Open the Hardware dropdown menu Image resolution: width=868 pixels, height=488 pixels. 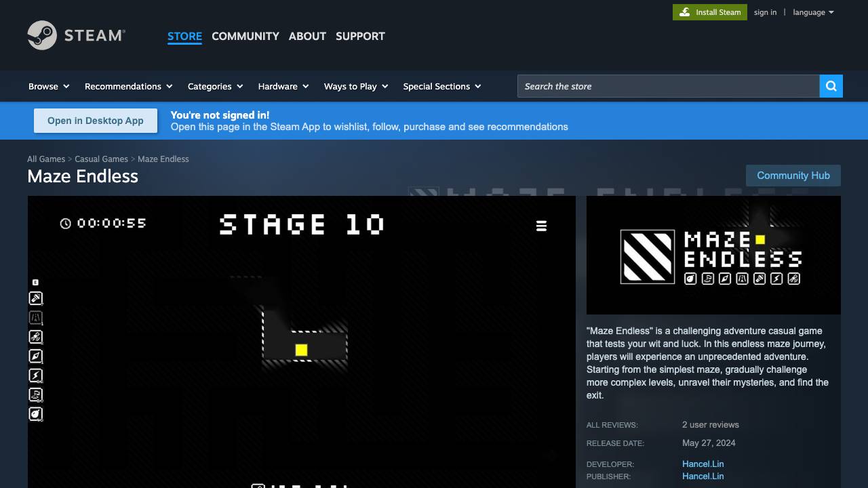tap(283, 86)
